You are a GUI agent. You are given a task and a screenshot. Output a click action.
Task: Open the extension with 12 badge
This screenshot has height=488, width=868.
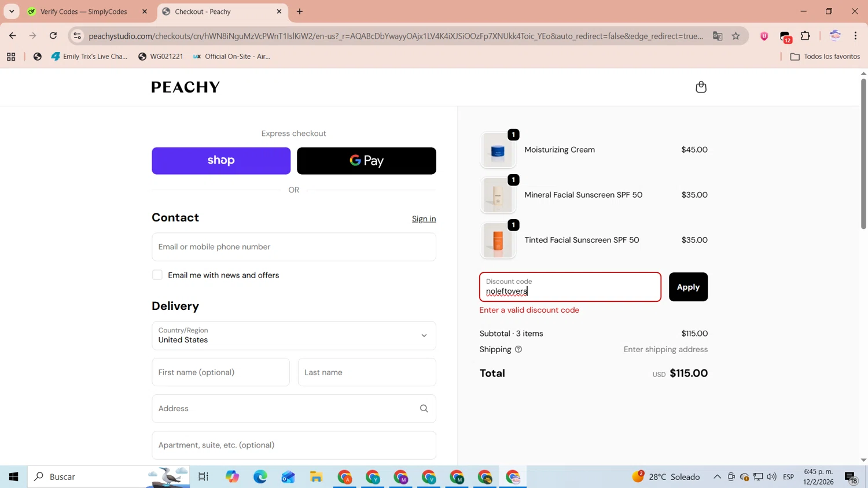(x=785, y=36)
